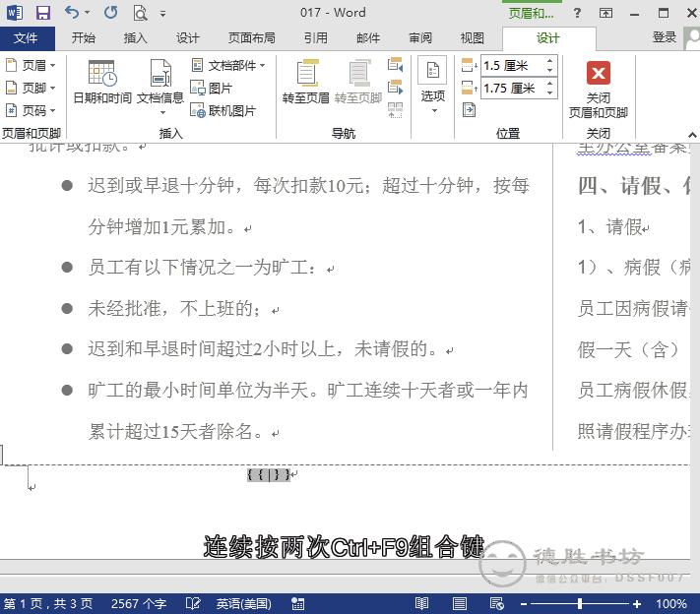Click the Redo/Repeat icon
Image resolution: width=700 pixels, height=614 pixels.
click(x=110, y=13)
